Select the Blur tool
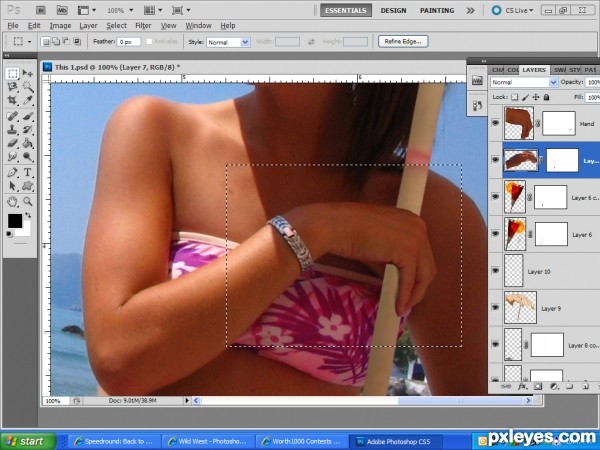The image size is (600, 450). point(13,157)
